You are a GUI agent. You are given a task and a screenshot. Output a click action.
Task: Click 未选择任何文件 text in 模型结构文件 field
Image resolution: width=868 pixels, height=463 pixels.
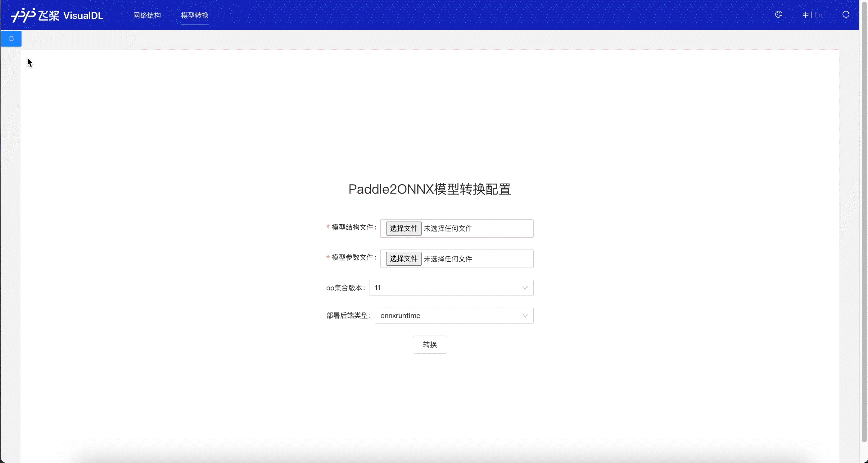click(x=448, y=228)
